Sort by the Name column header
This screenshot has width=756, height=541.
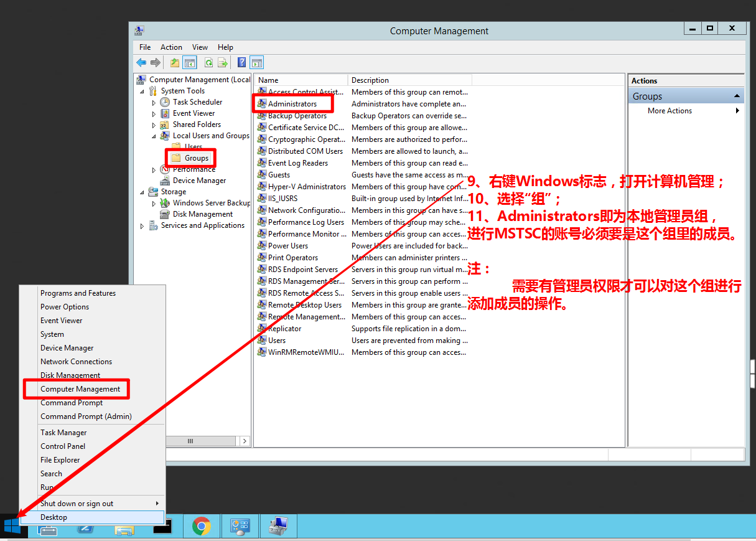click(301, 80)
